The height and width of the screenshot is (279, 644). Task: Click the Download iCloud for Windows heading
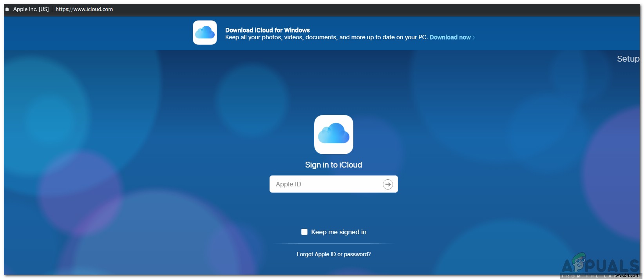tap(268, 30)
